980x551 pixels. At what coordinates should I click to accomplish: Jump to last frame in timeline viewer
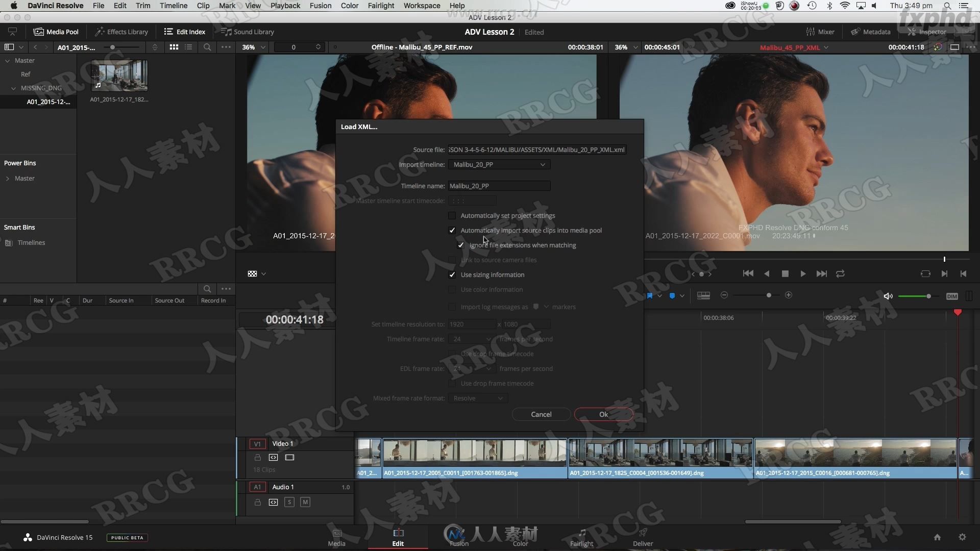pos(821,274)
